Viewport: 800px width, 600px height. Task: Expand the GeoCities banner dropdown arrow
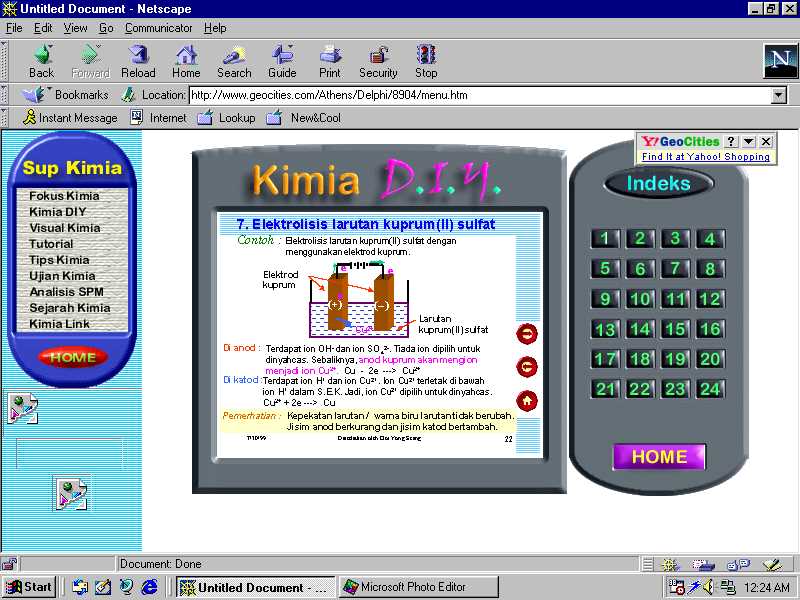pyautogui.click(x=748, y=142)
